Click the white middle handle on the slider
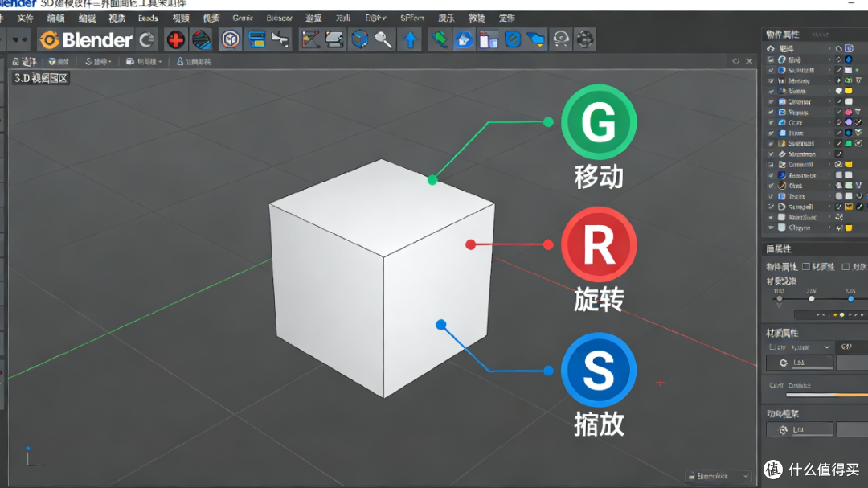The height and width of the screenshot is (488, 868). coord(811,299)
